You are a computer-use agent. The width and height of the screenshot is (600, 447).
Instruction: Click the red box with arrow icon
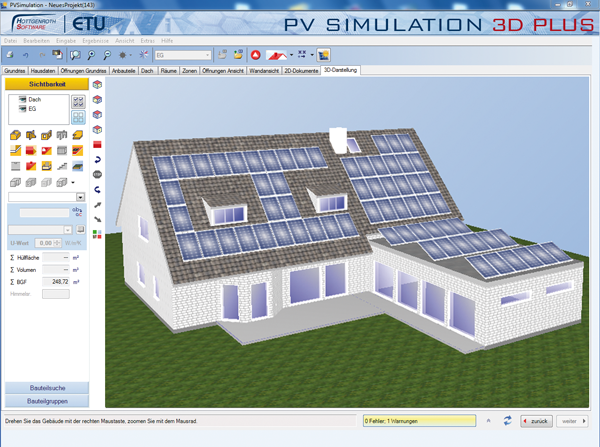tap(31, 150)
